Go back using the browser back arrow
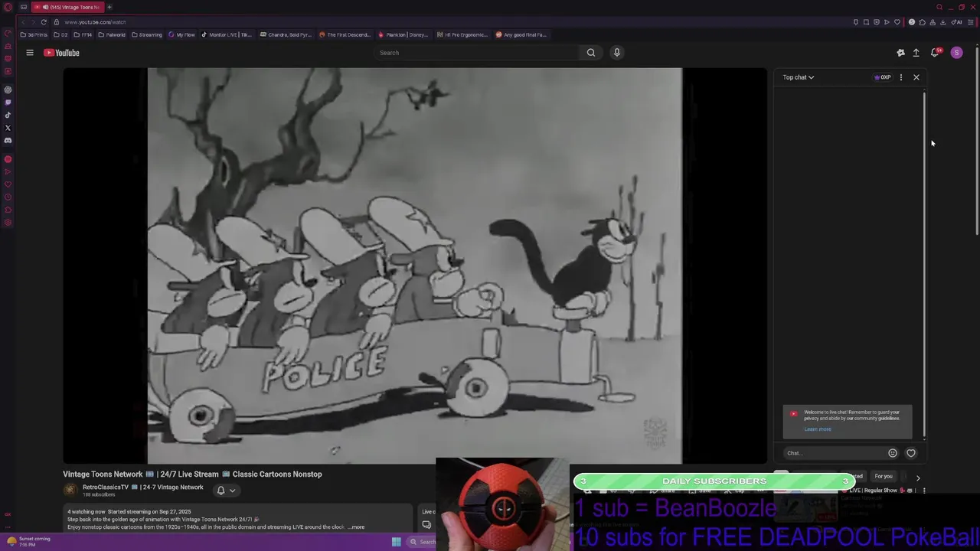Viewport: 980px width, 551px height. 23,22
